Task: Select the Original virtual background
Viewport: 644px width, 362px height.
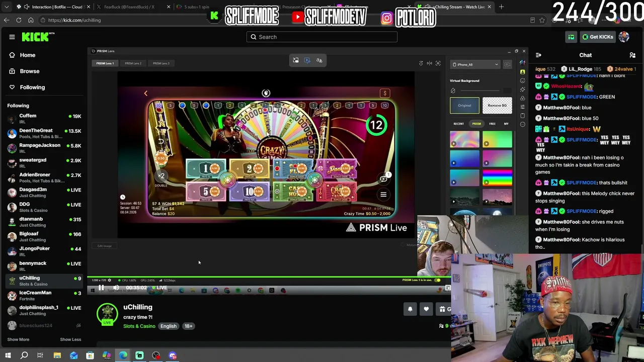Action: point(464,106)
